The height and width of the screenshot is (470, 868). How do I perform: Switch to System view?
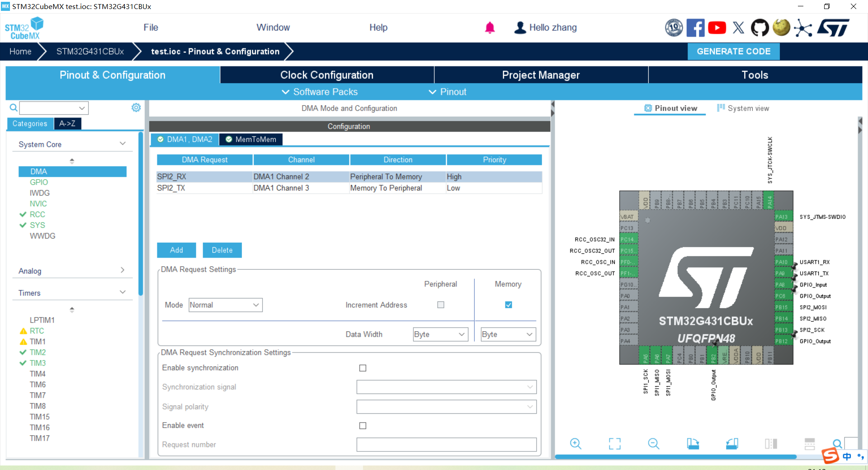coord(743,108)
